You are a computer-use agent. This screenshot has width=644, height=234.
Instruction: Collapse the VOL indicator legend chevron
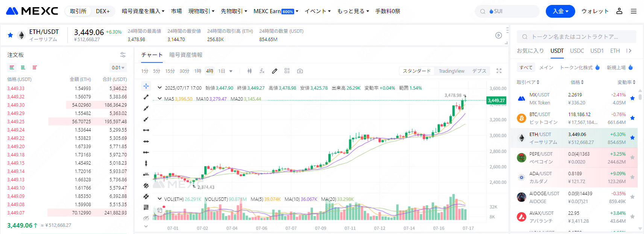tap(159, 199)
